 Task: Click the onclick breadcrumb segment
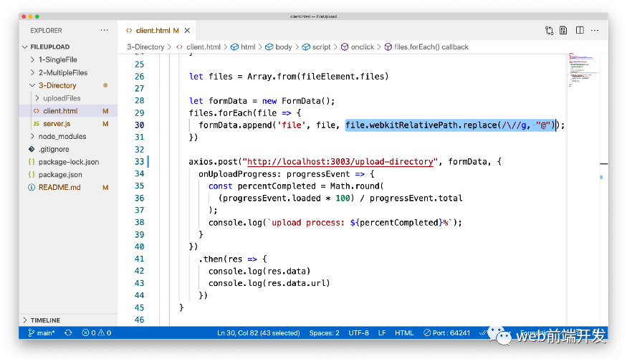(363, 47)
